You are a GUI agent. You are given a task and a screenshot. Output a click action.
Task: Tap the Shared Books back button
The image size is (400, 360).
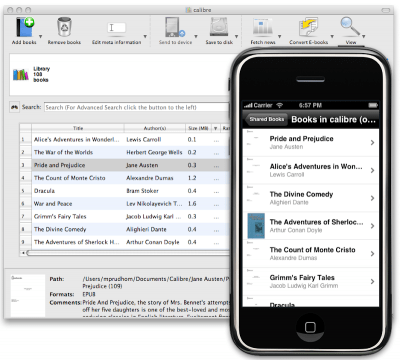266,119
